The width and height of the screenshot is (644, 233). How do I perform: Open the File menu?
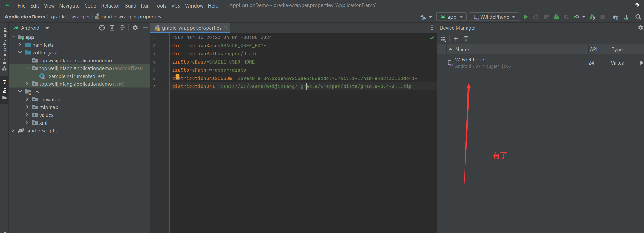[21, 5]
